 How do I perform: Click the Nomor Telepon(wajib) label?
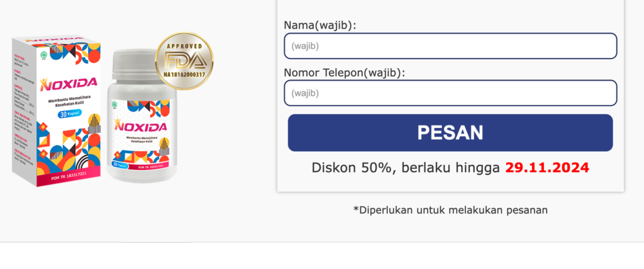344,72
